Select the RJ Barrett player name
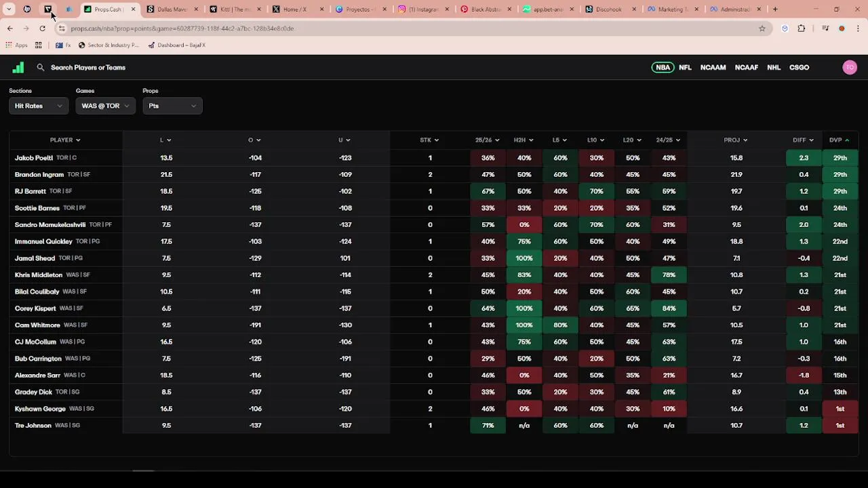Viewport: 868px width, 488px height. 31,191
